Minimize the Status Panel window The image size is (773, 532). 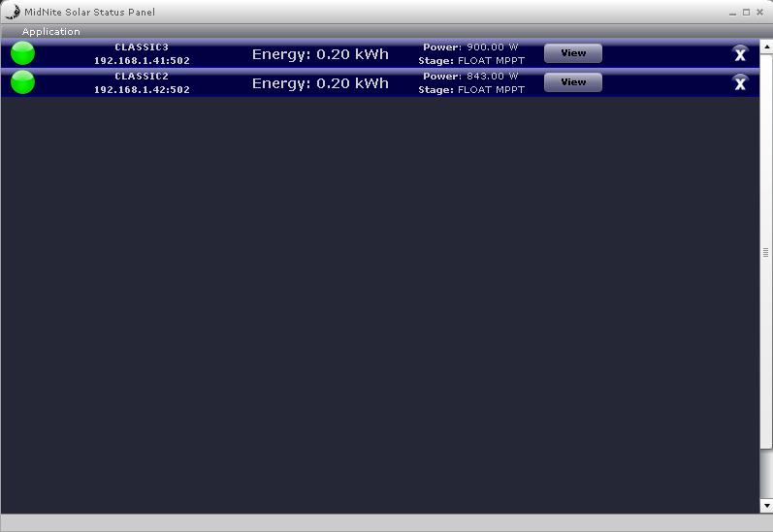point(732,13)
